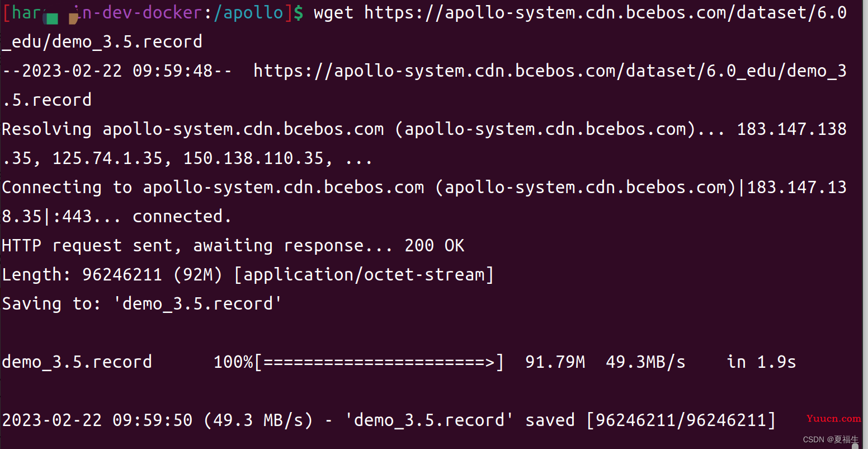Click the 100% progress indicator

233,362
